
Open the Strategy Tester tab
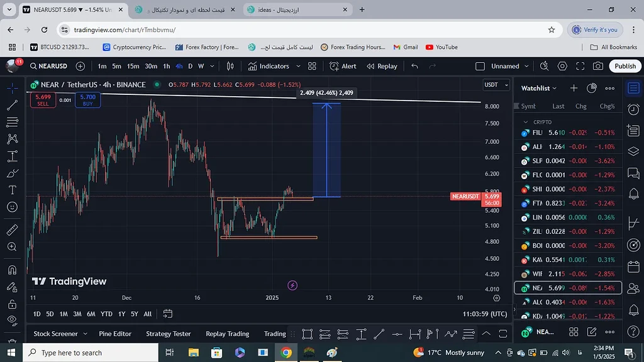tap(169, 334)
